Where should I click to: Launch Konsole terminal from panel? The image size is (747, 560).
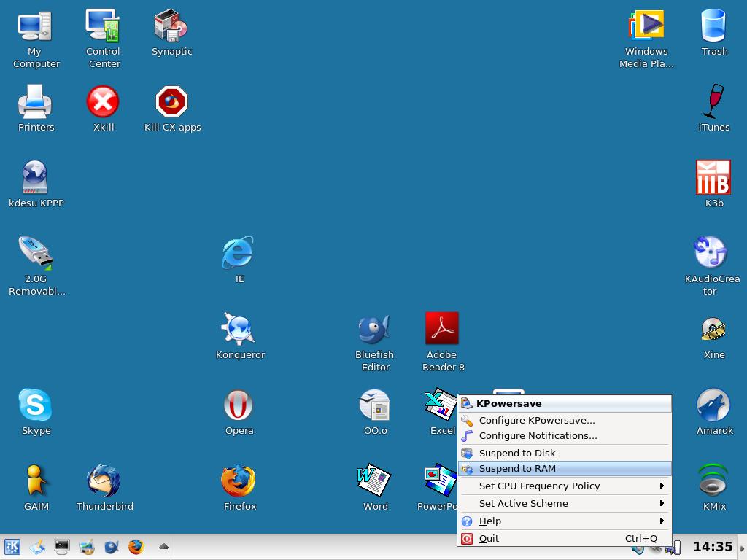[x=62, y=547]
